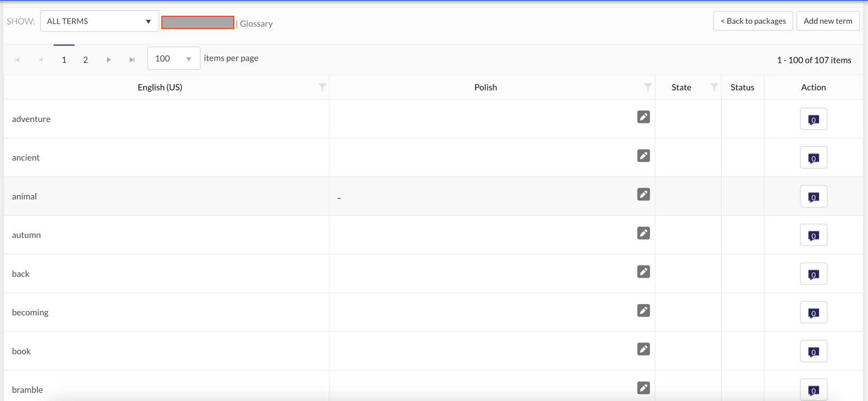Screen dimensions: 868x401
Task: Open comments for autumn row
Action: (813, 235)
